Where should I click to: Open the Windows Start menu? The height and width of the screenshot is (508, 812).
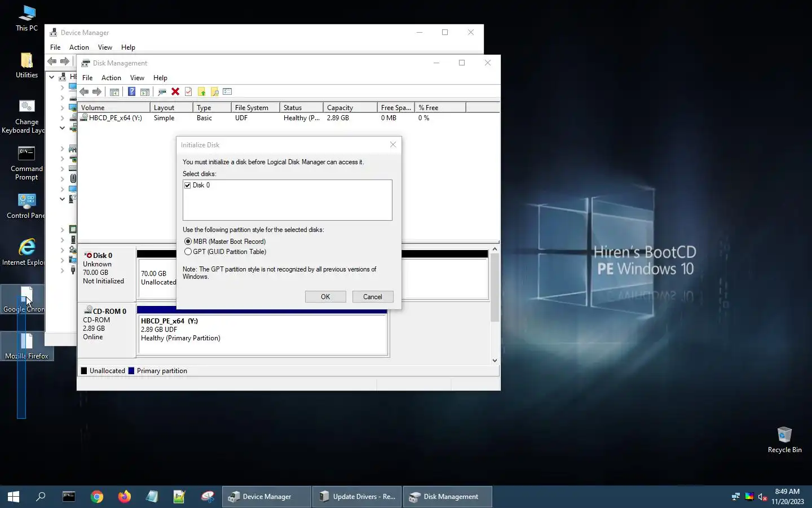pos(14,497)
